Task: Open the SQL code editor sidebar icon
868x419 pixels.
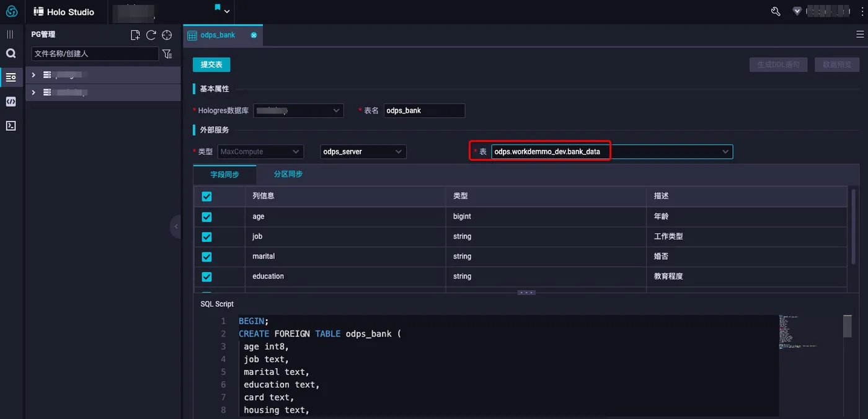Action: [11, 102]
